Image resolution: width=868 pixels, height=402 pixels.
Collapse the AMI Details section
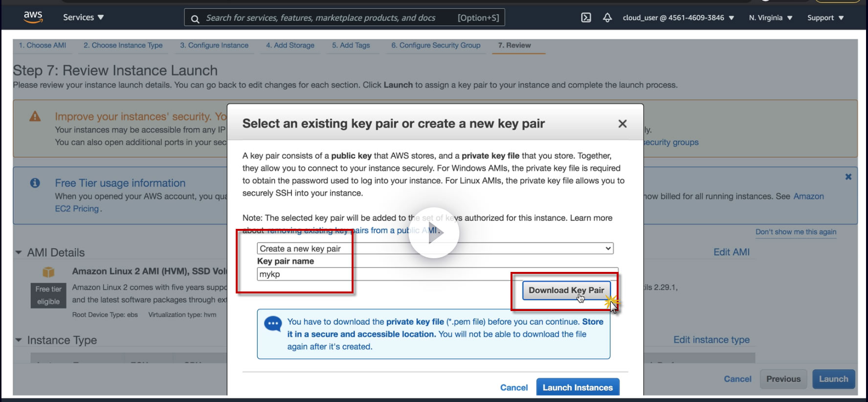click(x=19, y=253)
